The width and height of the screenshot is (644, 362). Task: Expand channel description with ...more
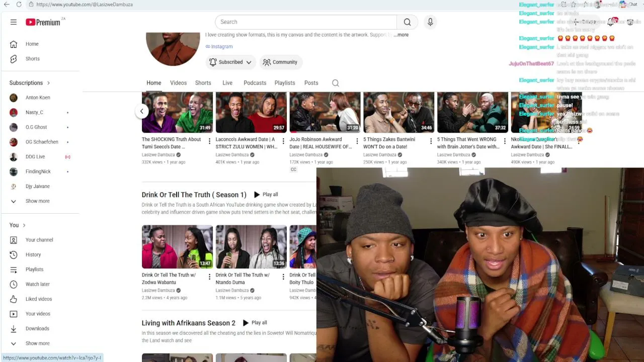[x=401, y=35]
